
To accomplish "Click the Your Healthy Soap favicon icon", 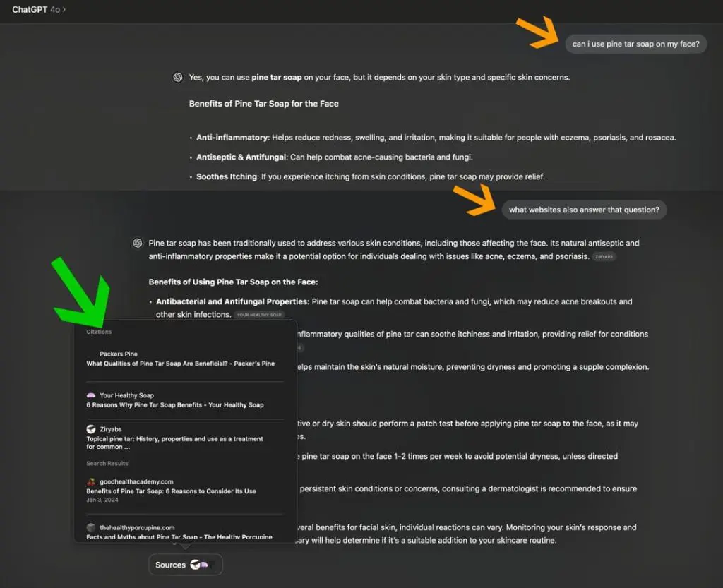I will point(91,395).
